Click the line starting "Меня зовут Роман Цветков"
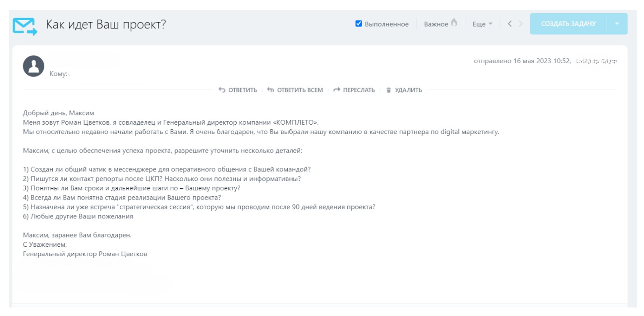This screenshot has height=316, width=644. (171, 123)
